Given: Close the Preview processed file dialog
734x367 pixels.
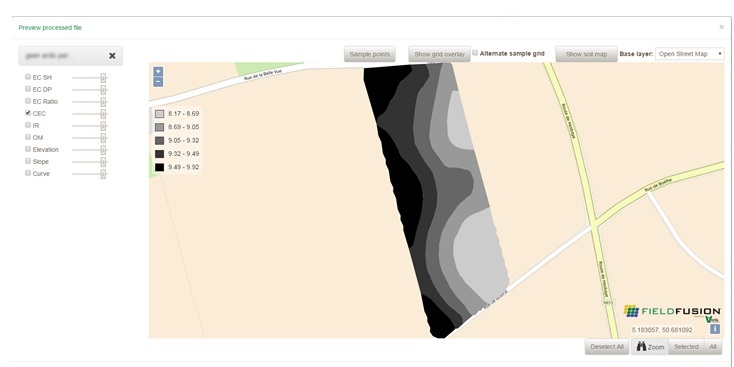Looking at the screenshot, I should [721, 27].
